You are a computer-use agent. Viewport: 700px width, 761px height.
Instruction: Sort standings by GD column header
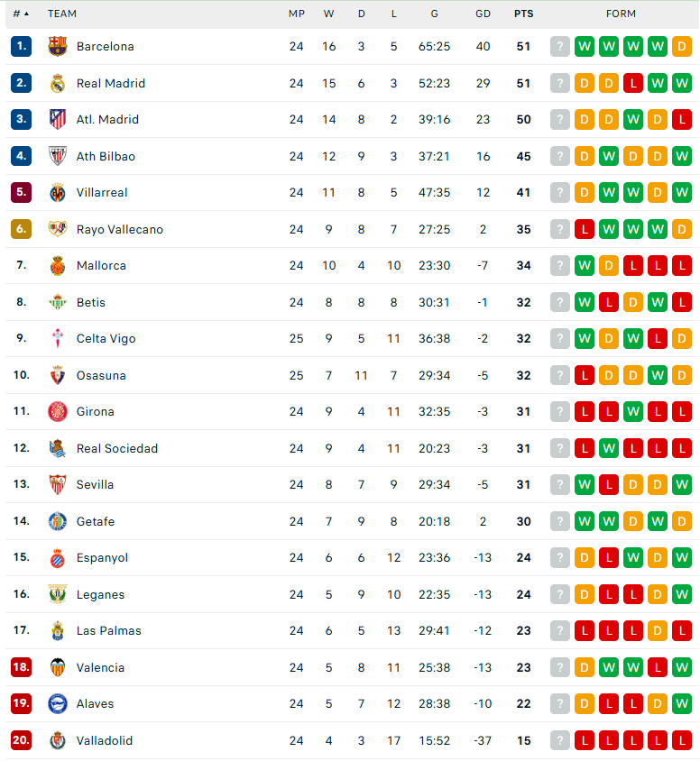483,14
